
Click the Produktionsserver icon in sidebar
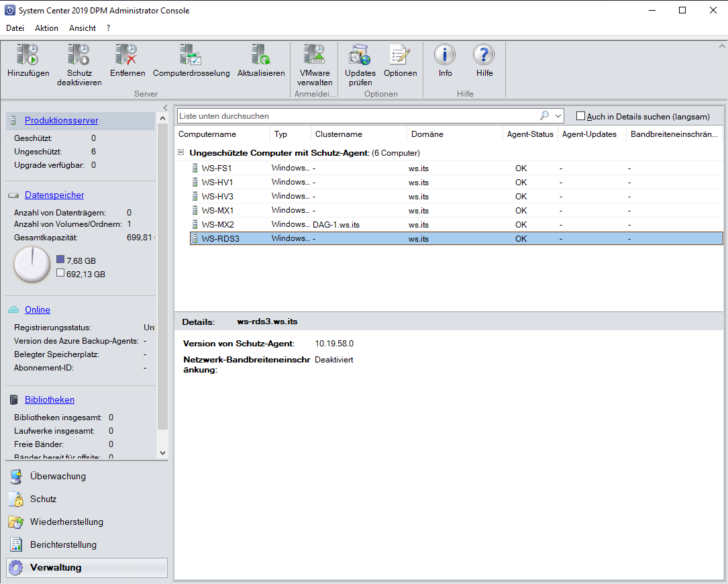click(x=14, y=120)
